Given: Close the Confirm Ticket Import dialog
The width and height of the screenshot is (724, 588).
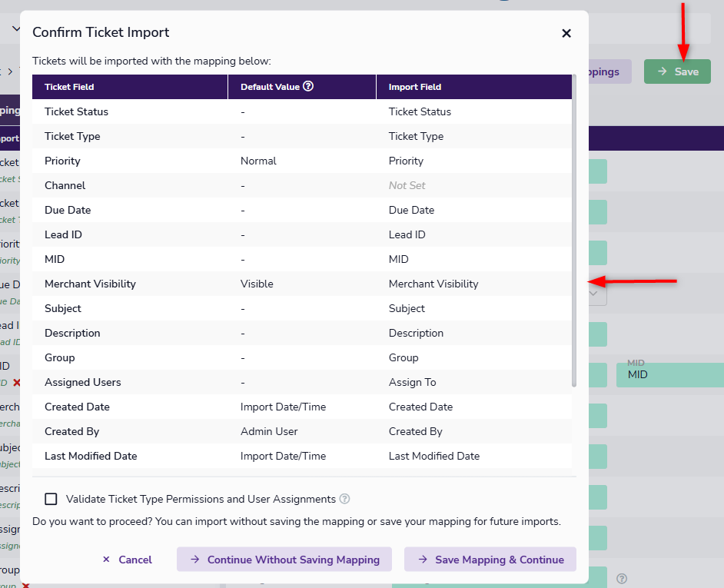Looking at the screenshot, I should coord(566,33).
